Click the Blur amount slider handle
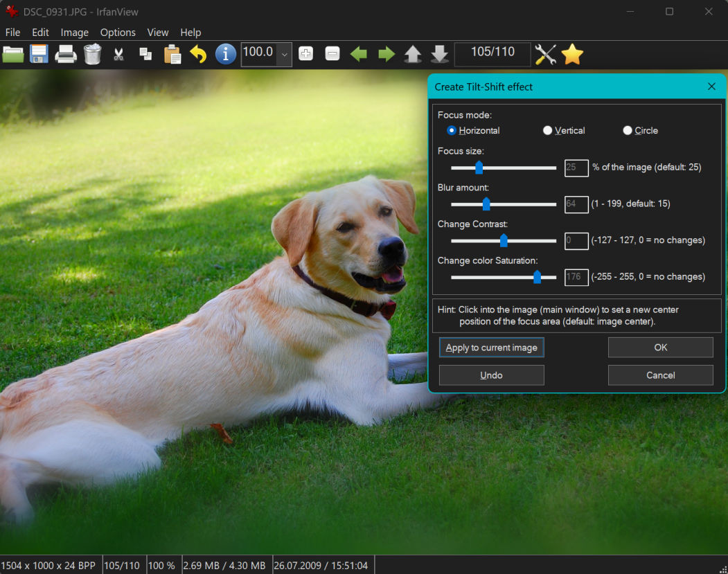Image resolution: width=728 pixels, height=574 pixels. point(486,204)
